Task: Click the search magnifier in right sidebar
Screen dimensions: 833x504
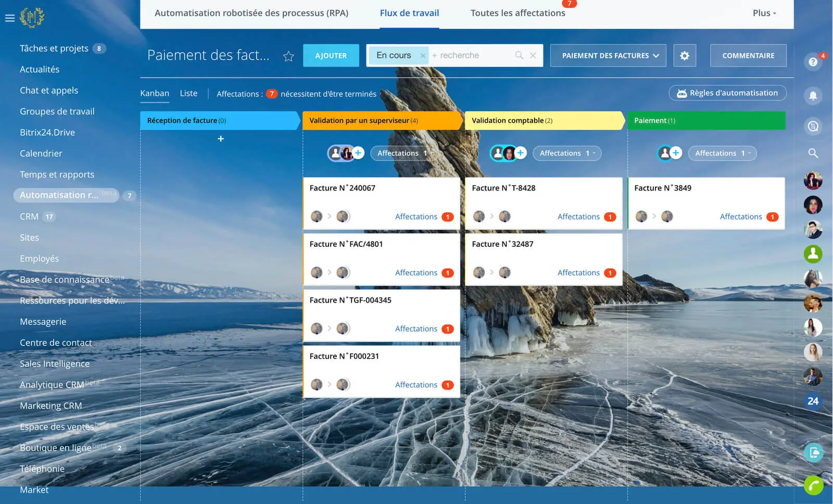Action: pos(813,153)
